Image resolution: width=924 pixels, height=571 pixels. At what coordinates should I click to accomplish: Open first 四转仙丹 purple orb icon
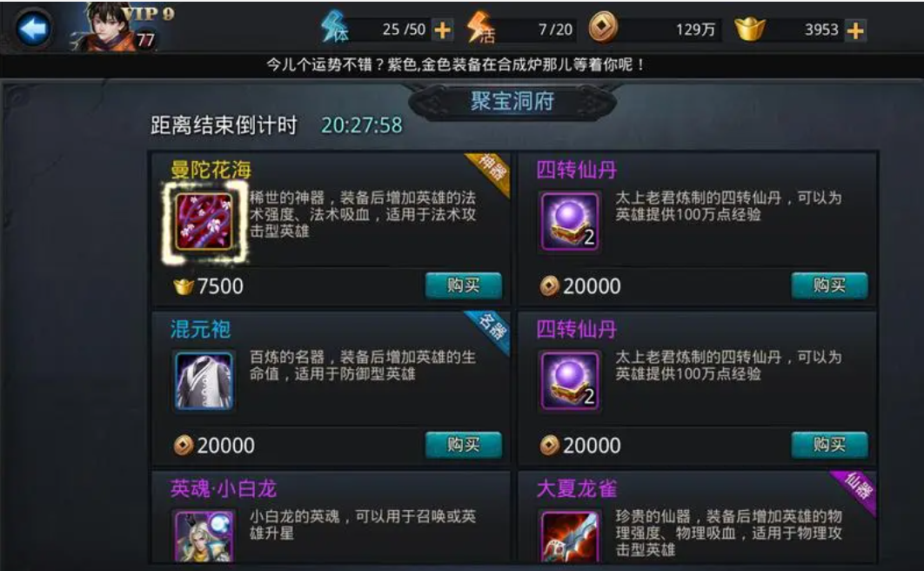pos(569,222)
